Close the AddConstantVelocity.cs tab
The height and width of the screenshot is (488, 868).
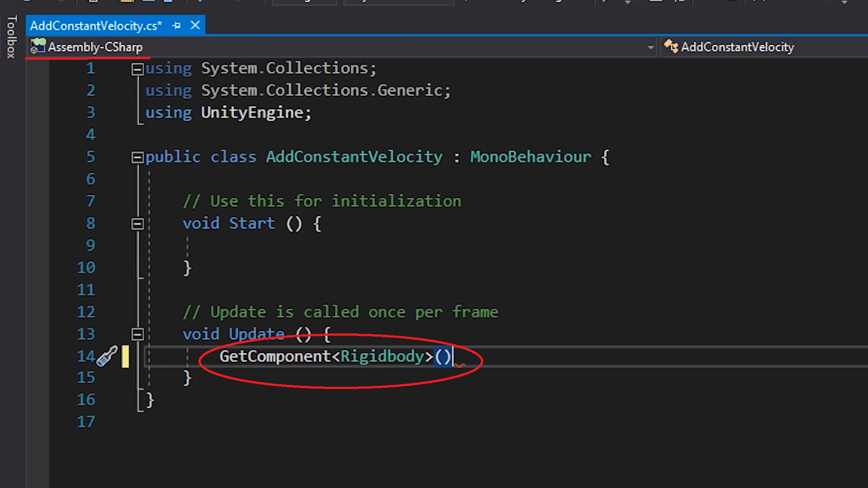pyautogui.click(x=195, y=25)
